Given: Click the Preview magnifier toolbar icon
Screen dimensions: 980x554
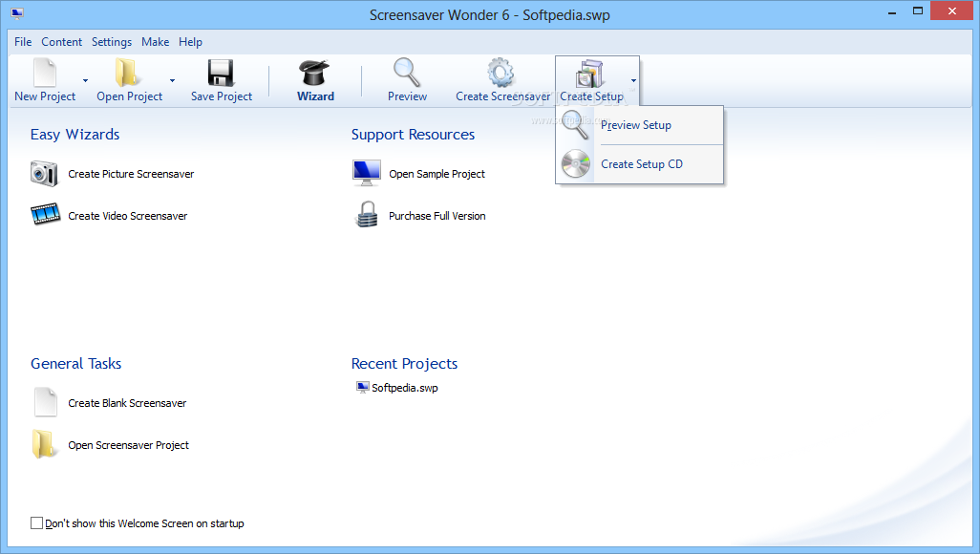Looking at the screenshot, I should tap(407, 73).
